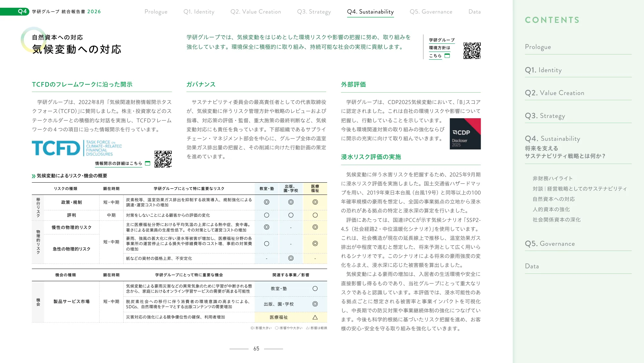Click double-circle for 政策・規制 under 医療福祉
The width and height of the screenshot is (644, 363).
(315, 202)
